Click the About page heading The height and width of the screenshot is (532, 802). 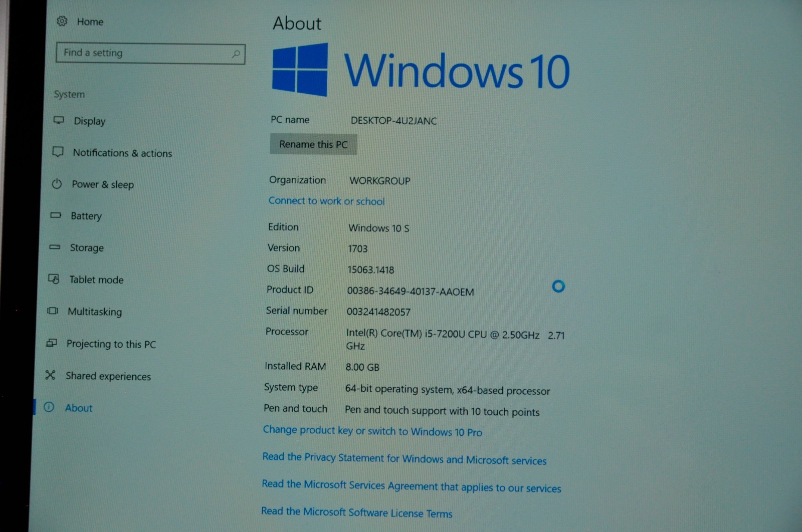pos(297,24)
